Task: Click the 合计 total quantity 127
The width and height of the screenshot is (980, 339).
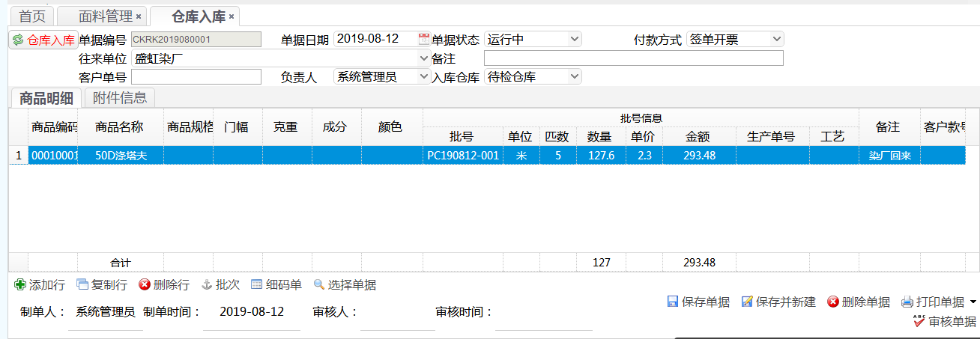Action: 601,263
